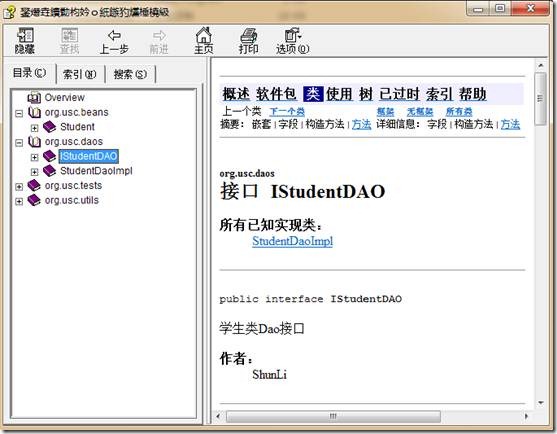Expand the StudentDaoImpl tree node

34,172
